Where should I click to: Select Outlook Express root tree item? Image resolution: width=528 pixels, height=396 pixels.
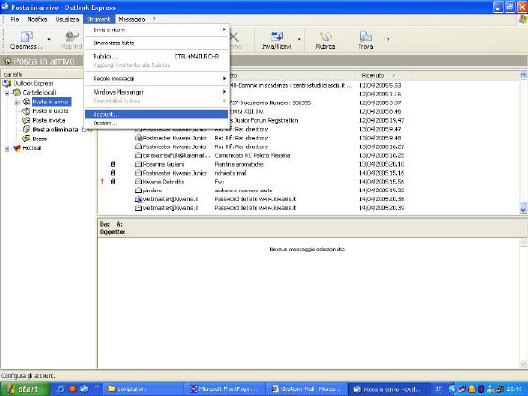pyautogui.click(x=33, y=83)
